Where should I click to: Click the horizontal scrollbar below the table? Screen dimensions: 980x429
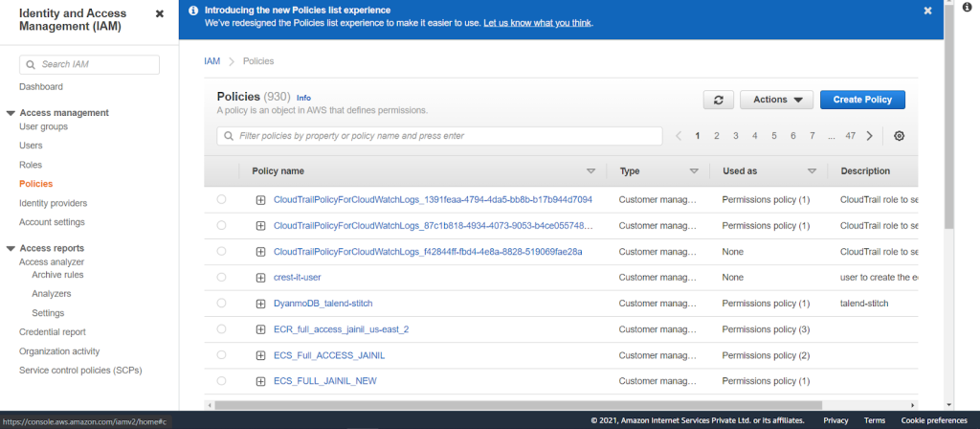pyautogui.click(x=518, y=405)
